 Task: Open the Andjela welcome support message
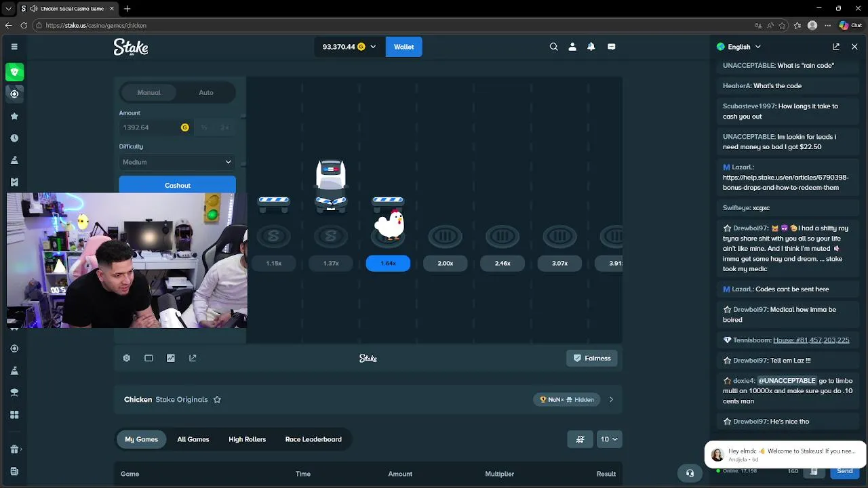coord(785,454)
